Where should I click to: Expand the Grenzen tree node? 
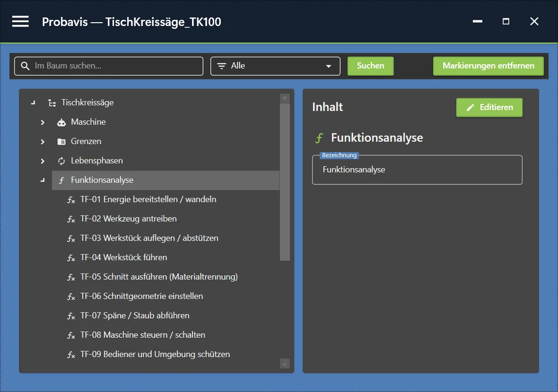coord(43,141)
